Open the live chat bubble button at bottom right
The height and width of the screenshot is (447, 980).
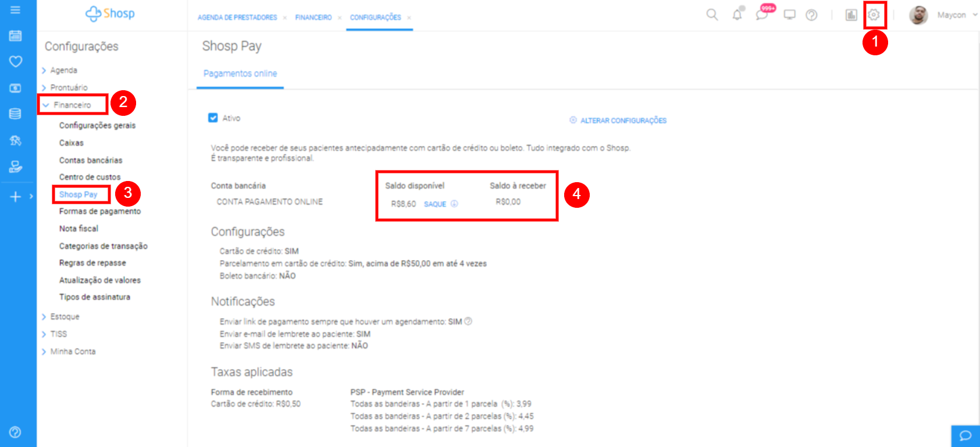pos(965,435)
